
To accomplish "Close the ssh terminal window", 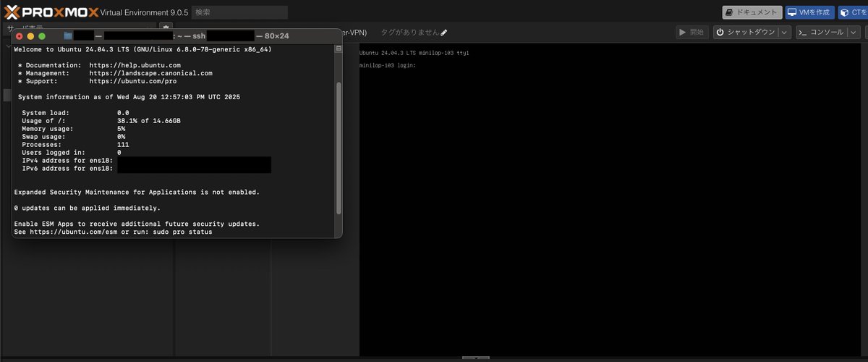I will coord(20,35).
